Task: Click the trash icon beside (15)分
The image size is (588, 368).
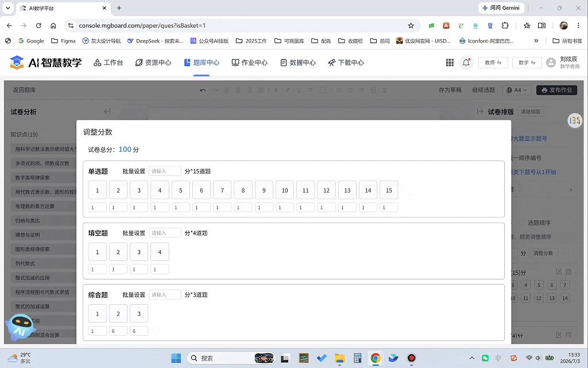Action: pos(568,271)
